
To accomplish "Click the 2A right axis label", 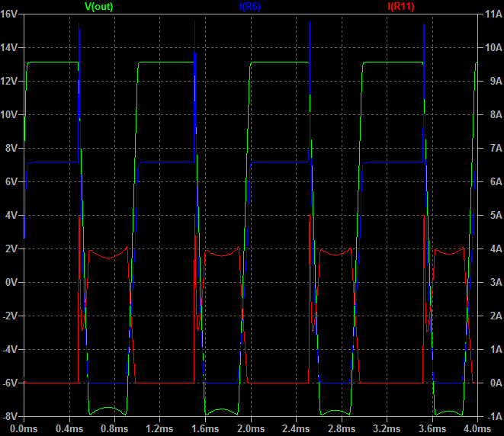I will (496, 316).
